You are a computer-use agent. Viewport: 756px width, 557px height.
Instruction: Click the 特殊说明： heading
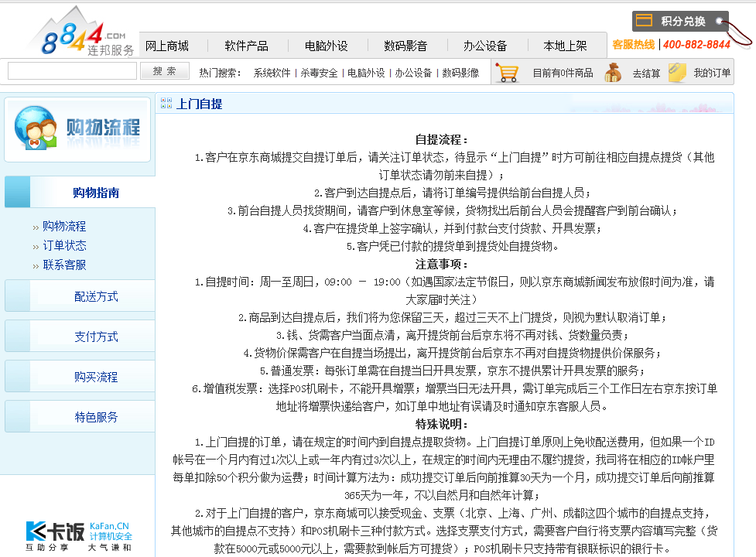442,424
